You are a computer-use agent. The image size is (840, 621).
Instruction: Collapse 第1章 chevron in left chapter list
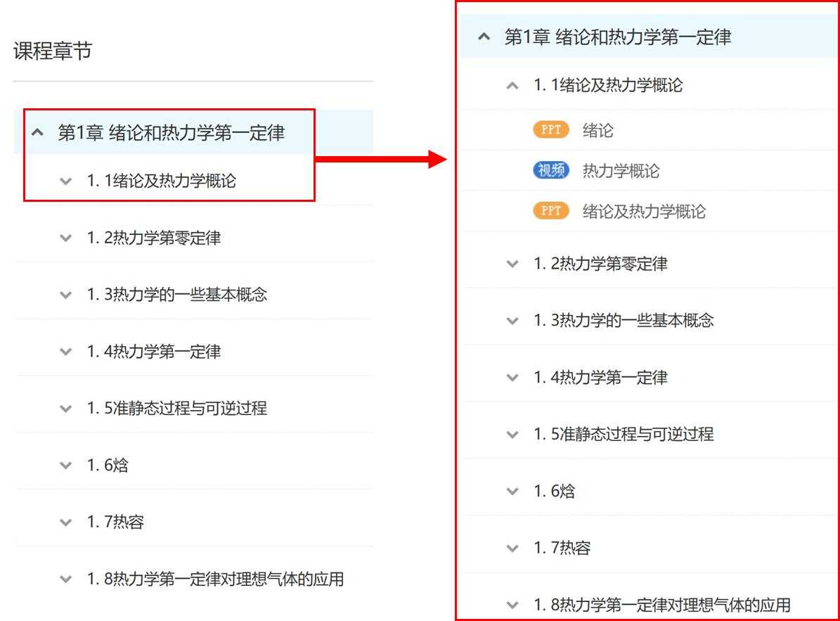[38, 132]
